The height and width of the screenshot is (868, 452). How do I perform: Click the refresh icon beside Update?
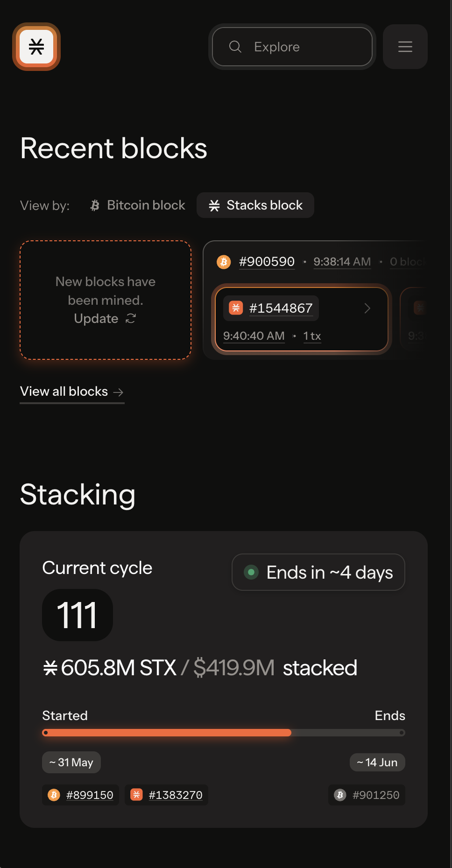131,318
